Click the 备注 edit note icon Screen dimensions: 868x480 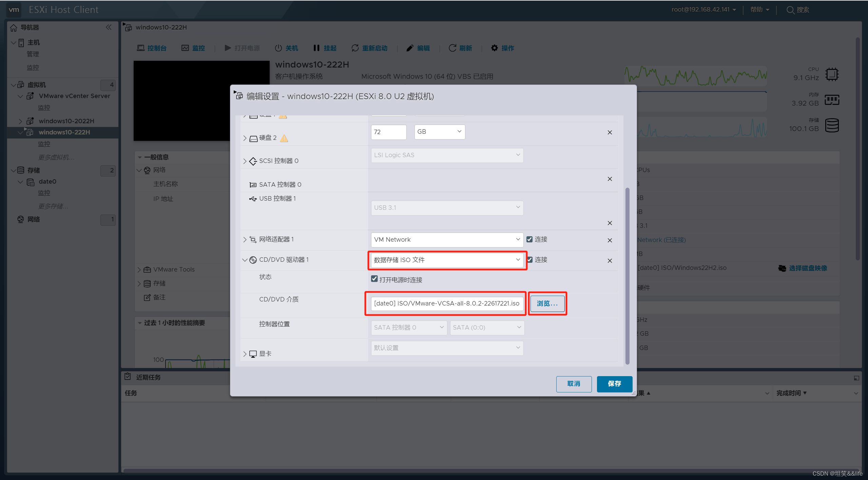(147, 297)
